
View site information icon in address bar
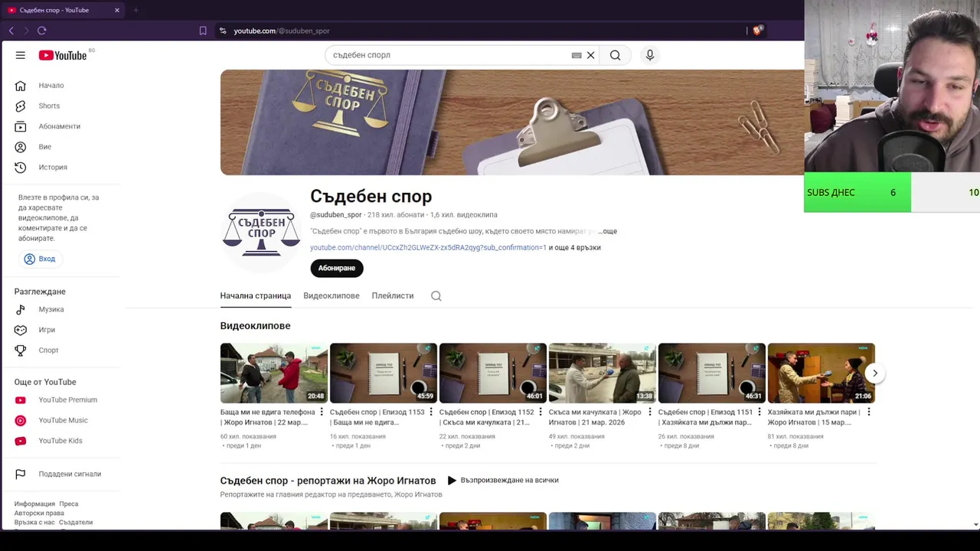point(223,31)
